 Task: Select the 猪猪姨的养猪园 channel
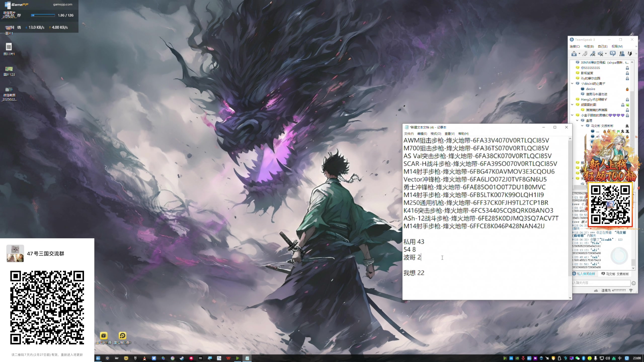point(596,110)
